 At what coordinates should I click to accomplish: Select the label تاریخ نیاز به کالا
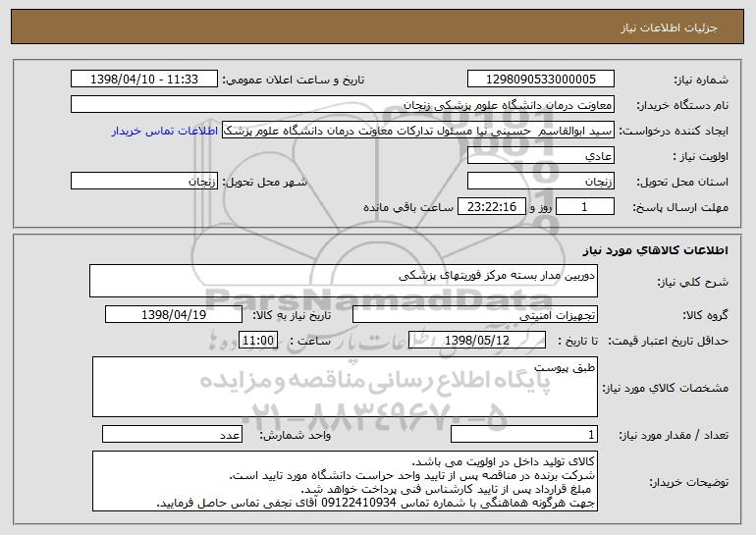tap(292, 315)
